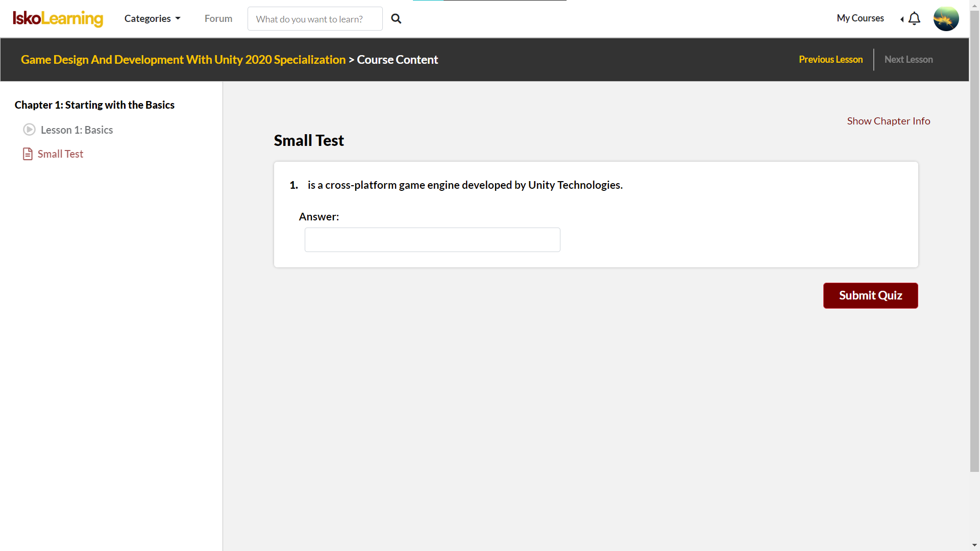
Task: Open the Forum page
Action: (218, 19)
